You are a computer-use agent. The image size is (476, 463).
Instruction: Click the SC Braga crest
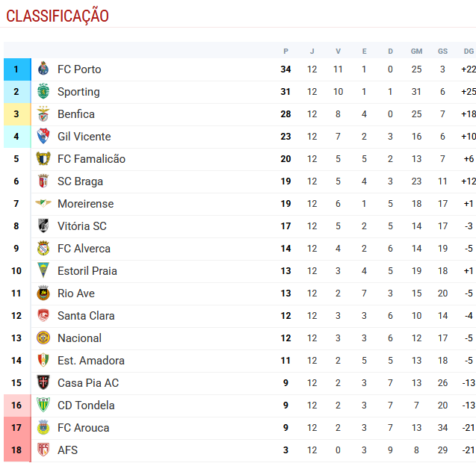[x=43, y=181]
